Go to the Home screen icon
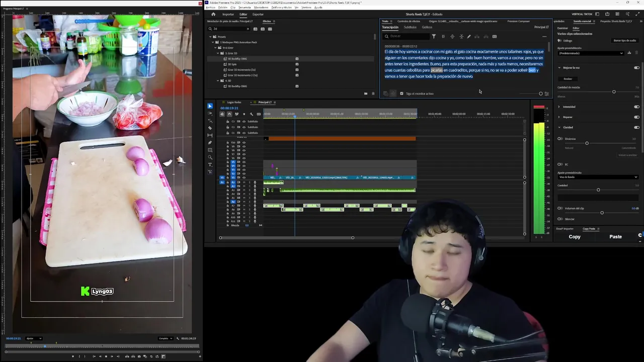 pos(213,14)
